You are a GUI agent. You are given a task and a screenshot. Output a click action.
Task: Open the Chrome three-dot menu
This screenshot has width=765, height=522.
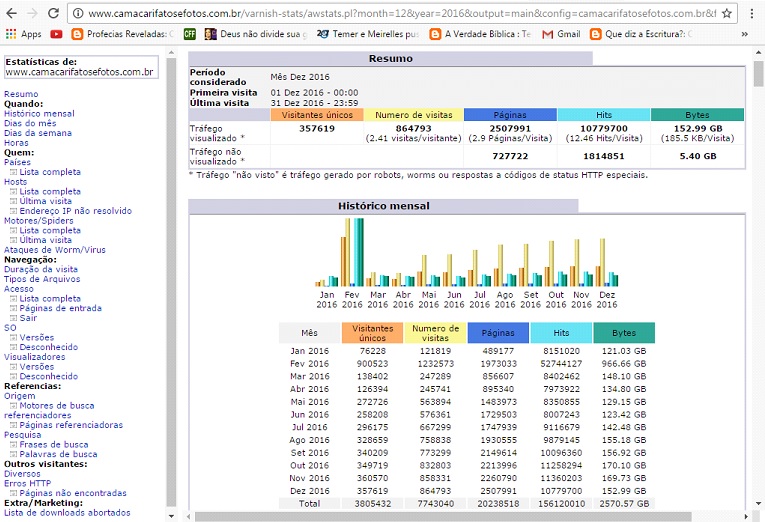(752, 14)
